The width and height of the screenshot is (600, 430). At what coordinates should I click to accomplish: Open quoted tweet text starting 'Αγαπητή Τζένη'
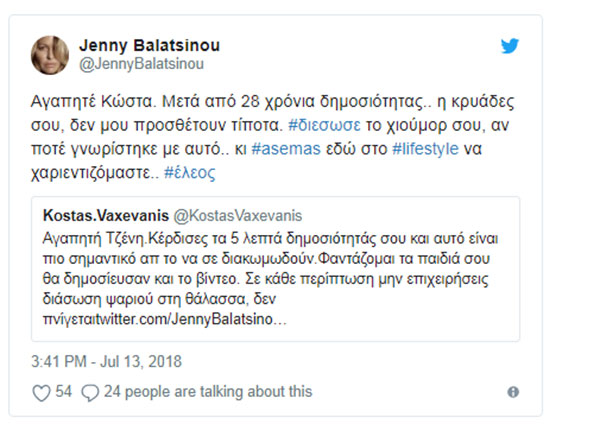pos(100,237)
